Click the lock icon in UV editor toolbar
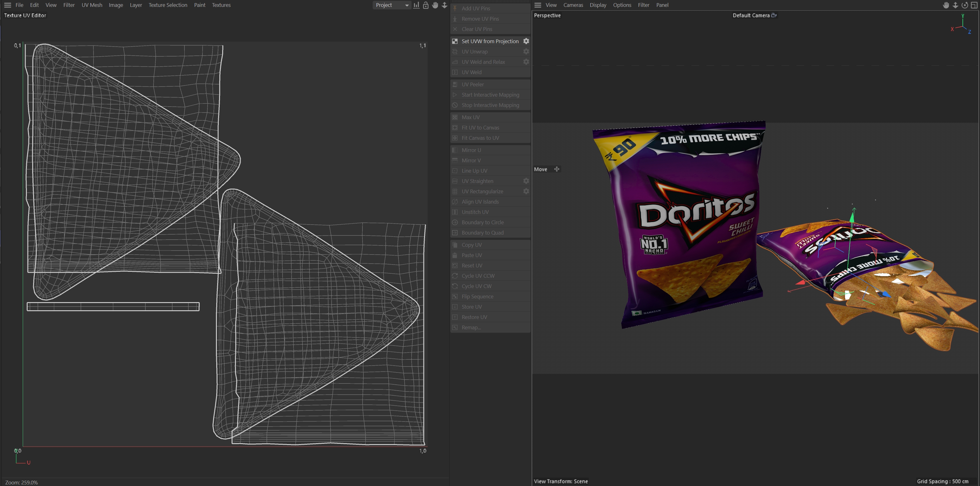This screenshot has height=486, width=980. (x=426, y=5)
